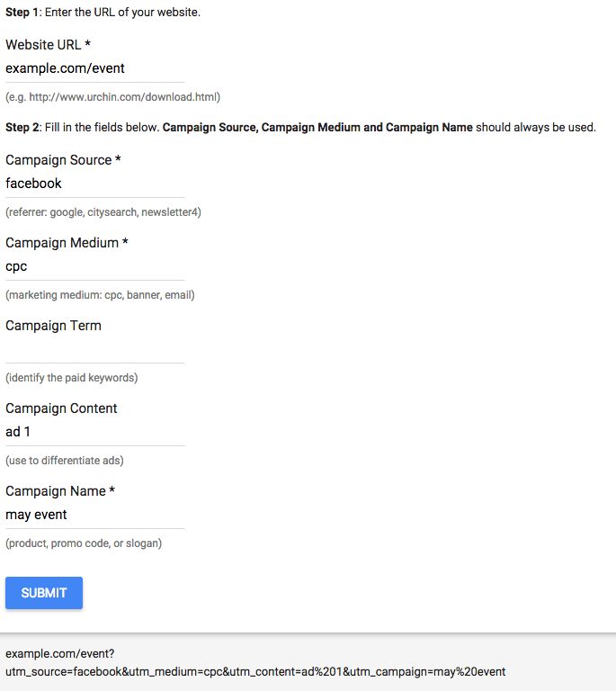
Task: Click the 'identify the paid keywords' hint
Action: click(x=72, y=378)
